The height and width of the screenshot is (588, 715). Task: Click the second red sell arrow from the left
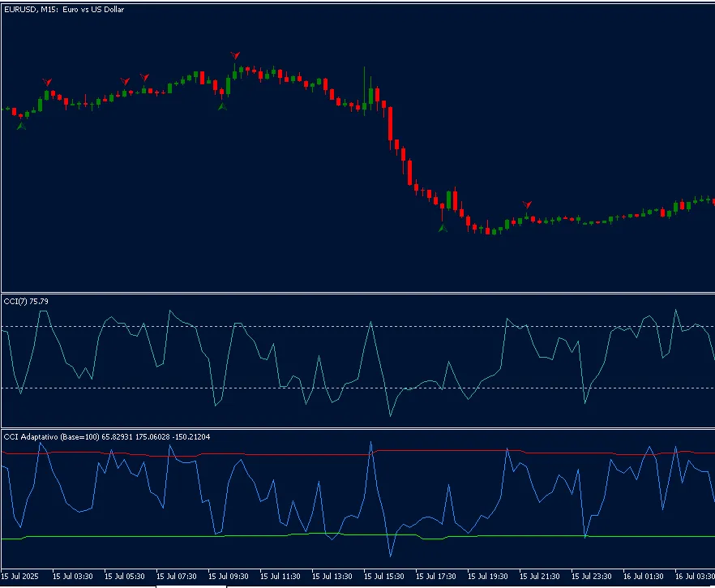click(125, 82)
